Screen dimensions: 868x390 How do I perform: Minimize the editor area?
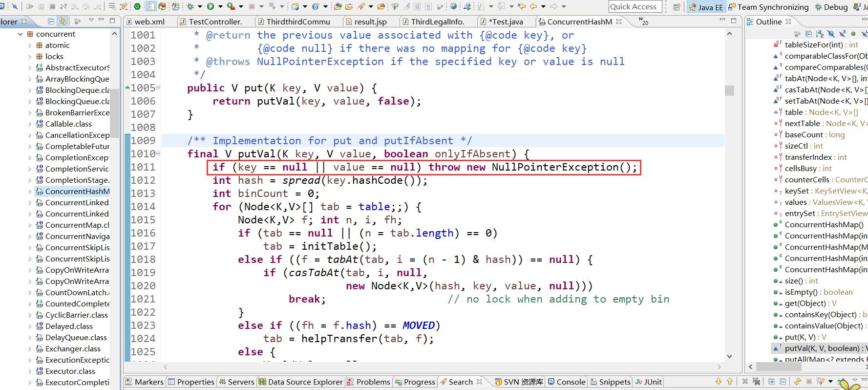[722, 20]
